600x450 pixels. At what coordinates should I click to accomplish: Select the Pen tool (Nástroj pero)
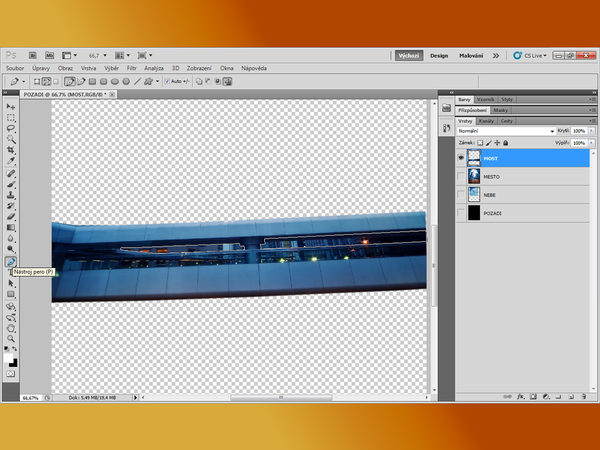[11, 261]
